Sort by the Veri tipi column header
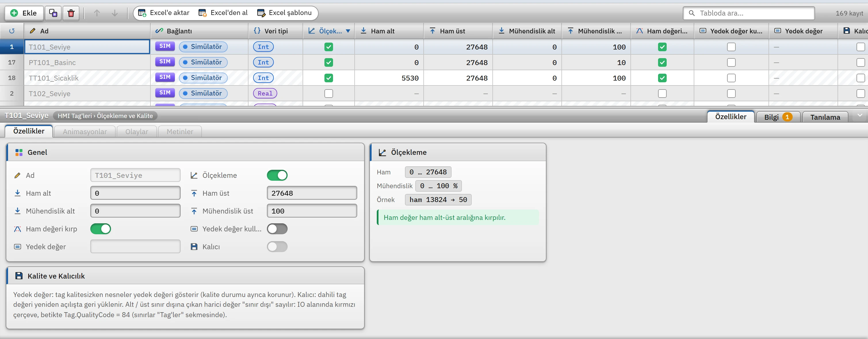The image size is (868, 339). (275, 31)
